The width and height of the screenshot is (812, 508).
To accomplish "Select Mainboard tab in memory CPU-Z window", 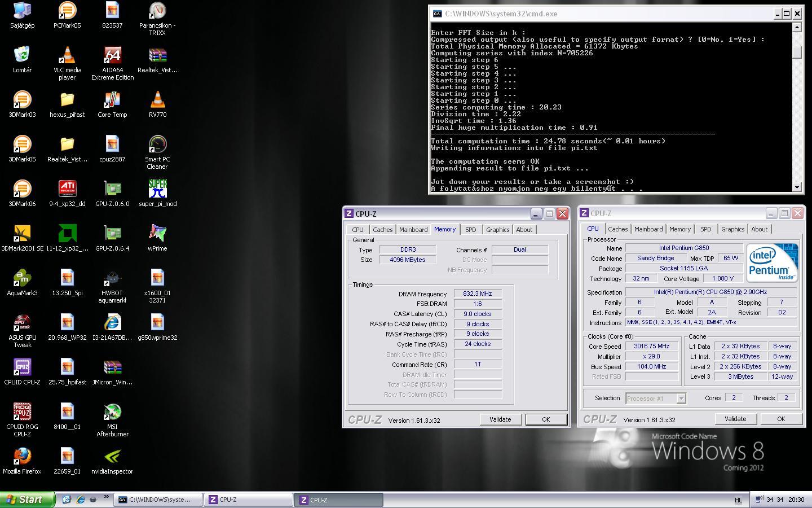I will pyautogui.click(x=413, y=230).
